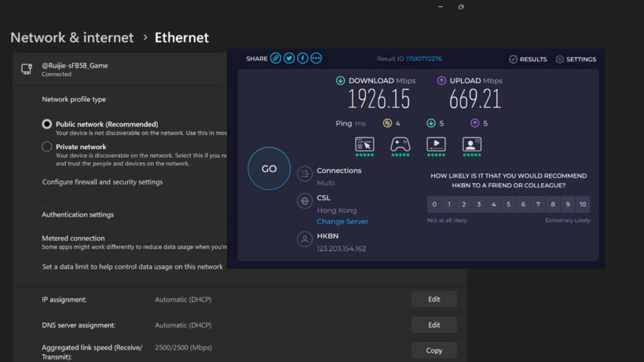Open Speedtest RESULTS history

pos(528,59)
